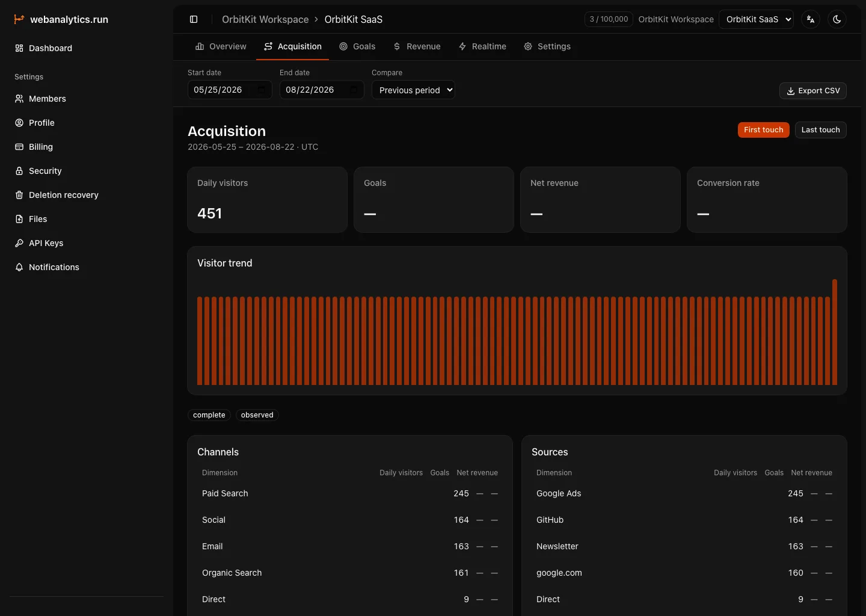Click the Net revenue card
Image resolution: width=866 pixels, height=616 pixels.
(600, 200)
